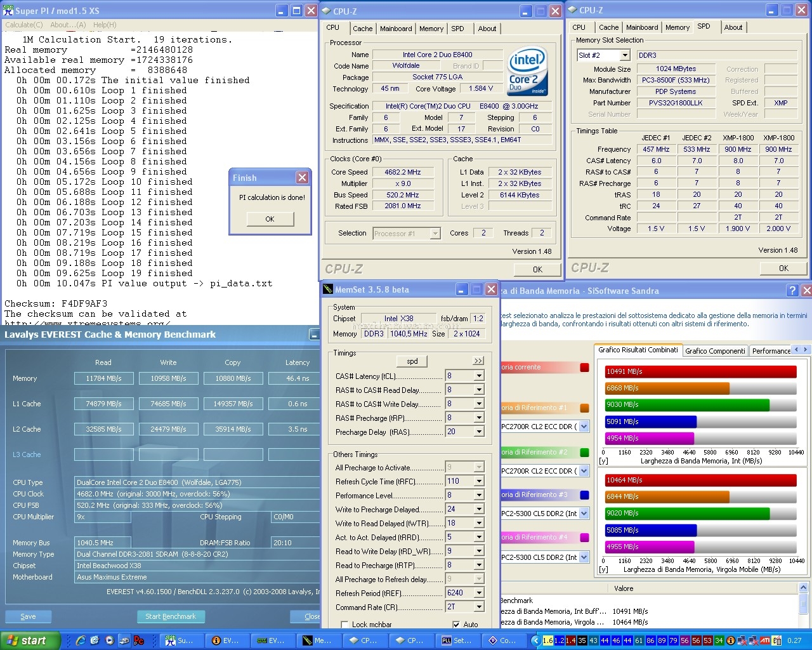The width and height of the screenshot is (812, 650).
Task: Open the Help(H) menu in Super PI
Action: pyautogui.click(x=105, y=25)
